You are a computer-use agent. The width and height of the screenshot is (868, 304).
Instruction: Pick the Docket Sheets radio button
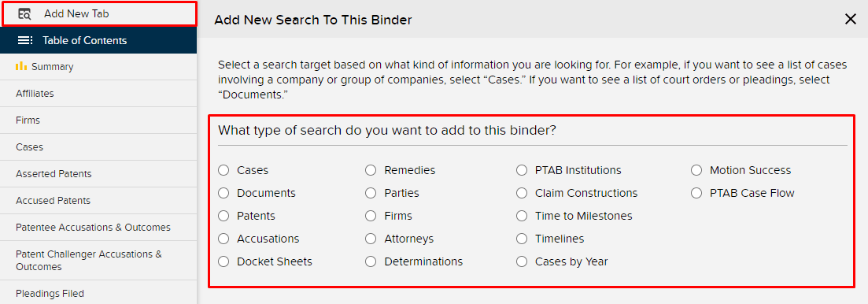[223, 261]
